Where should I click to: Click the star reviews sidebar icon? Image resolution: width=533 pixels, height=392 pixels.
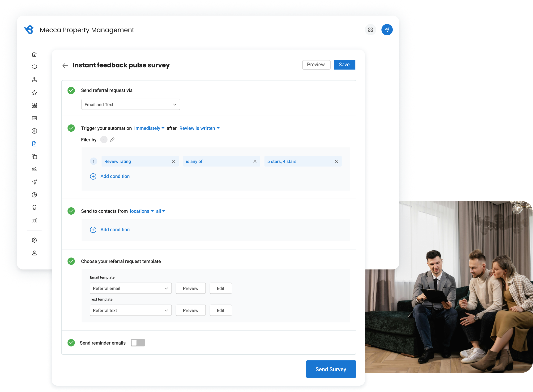click(34, 92)
